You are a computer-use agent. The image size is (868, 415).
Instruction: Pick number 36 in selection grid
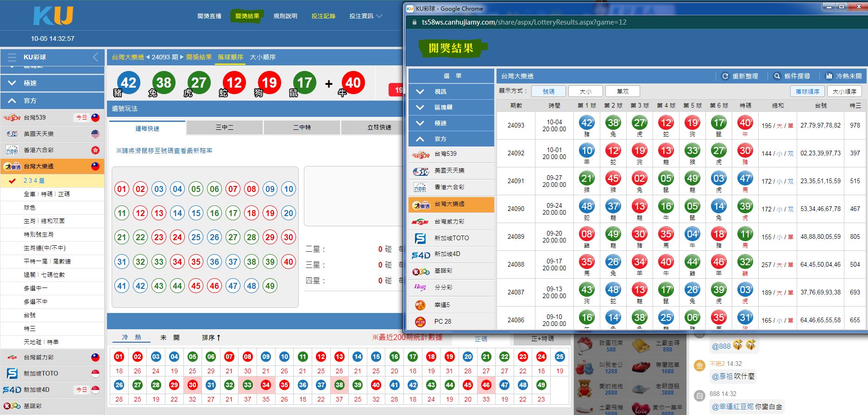tap(214, 262)
